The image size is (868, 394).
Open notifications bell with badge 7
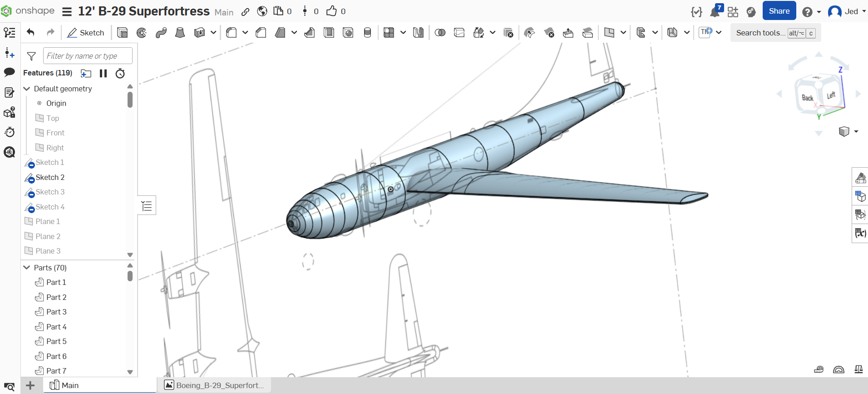click(x=715, y=11)
